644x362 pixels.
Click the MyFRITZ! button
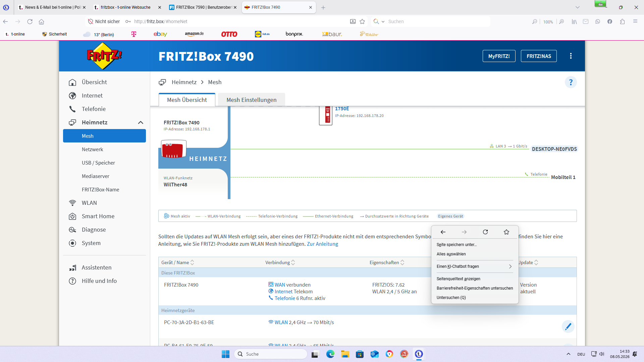[x=499, y=56]
